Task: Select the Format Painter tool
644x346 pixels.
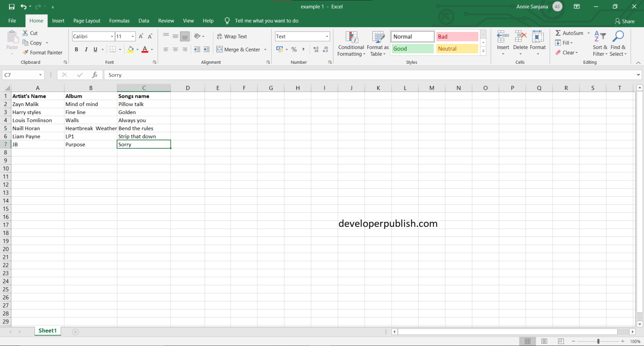Action: (42, 52)
